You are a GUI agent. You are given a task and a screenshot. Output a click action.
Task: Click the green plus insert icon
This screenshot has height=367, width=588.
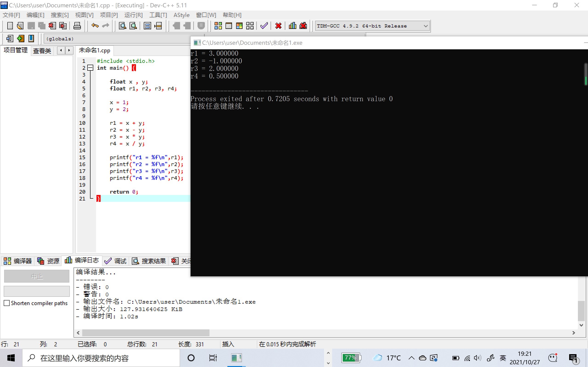(21, 39)
